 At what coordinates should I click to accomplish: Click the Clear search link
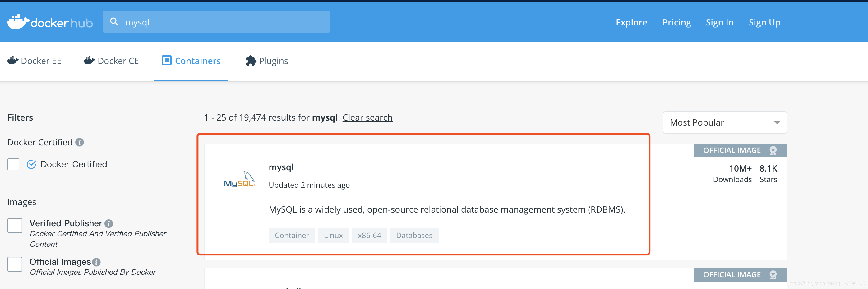(367, 117)
